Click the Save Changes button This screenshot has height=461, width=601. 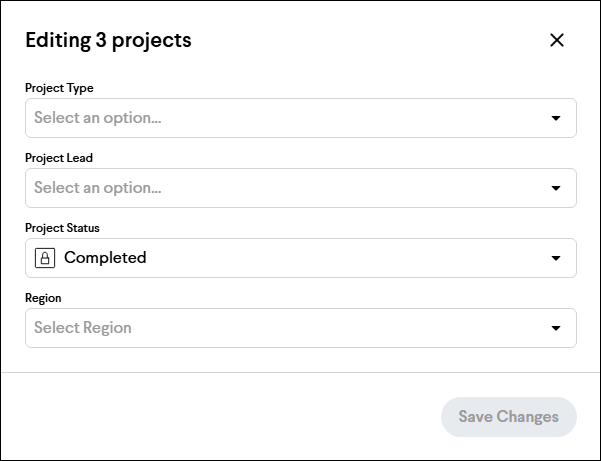(x=509, y=417)
